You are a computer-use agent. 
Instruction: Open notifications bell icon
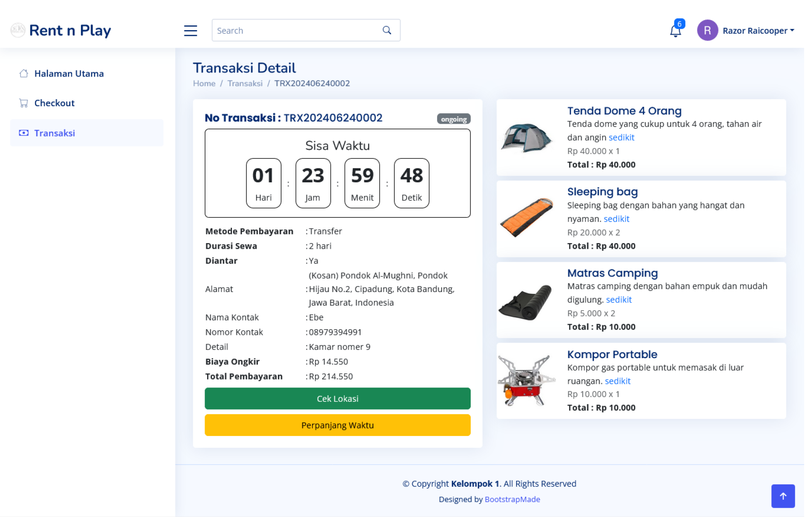pyautogui.click(x=675, y=31)
